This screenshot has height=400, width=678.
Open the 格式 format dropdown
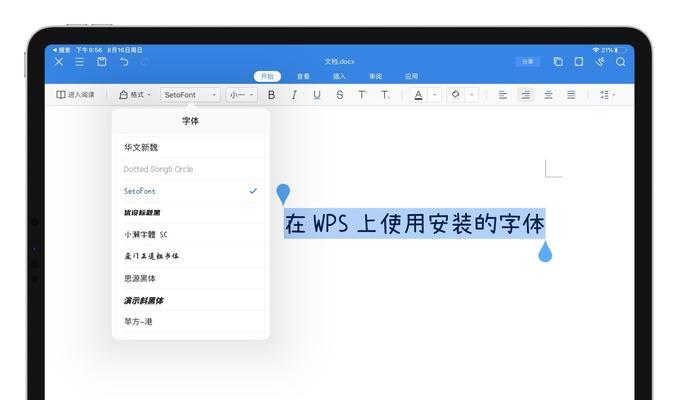click(134, 95)
